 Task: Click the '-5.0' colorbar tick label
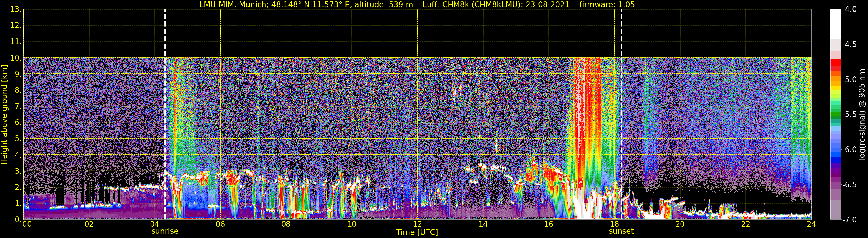(x=849, y=80)
